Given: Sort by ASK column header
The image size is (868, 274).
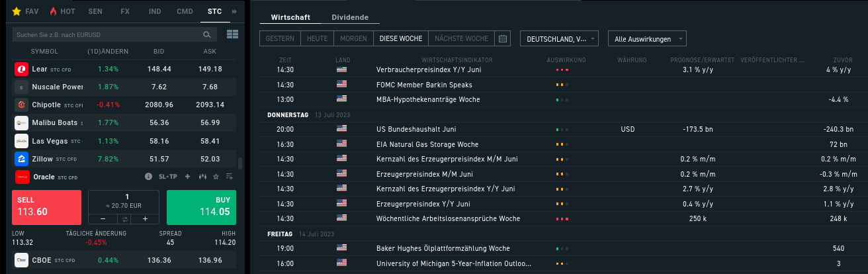Looking at the screenshot, I should 210,51.
